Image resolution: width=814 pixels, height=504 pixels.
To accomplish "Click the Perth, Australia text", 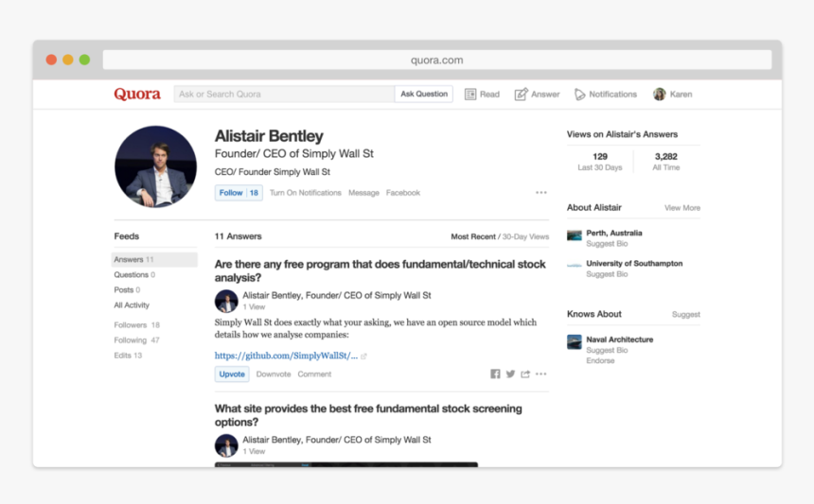I will pos(614,233).
